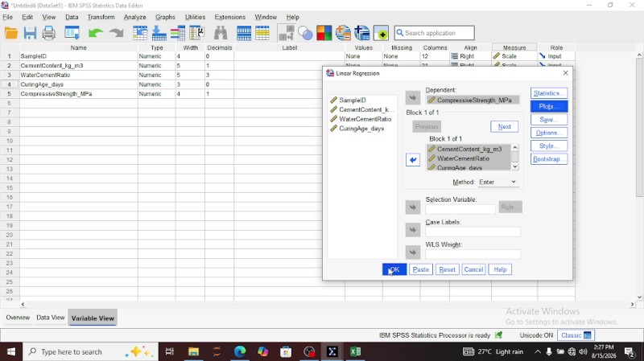
Task: Open the Transform menu
Action: pyautogui.click(x=101, y=17)
